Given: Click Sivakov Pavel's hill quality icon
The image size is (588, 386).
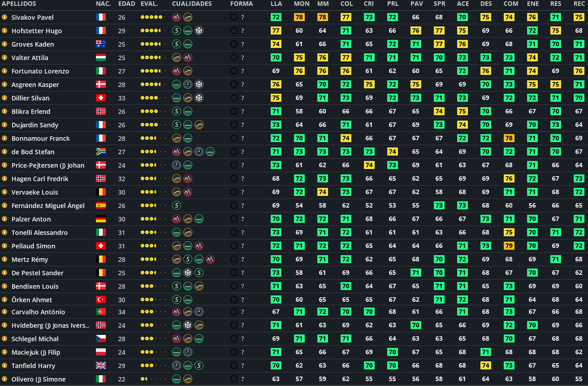Looking at the screenshot, I should [x=188, y=17].
